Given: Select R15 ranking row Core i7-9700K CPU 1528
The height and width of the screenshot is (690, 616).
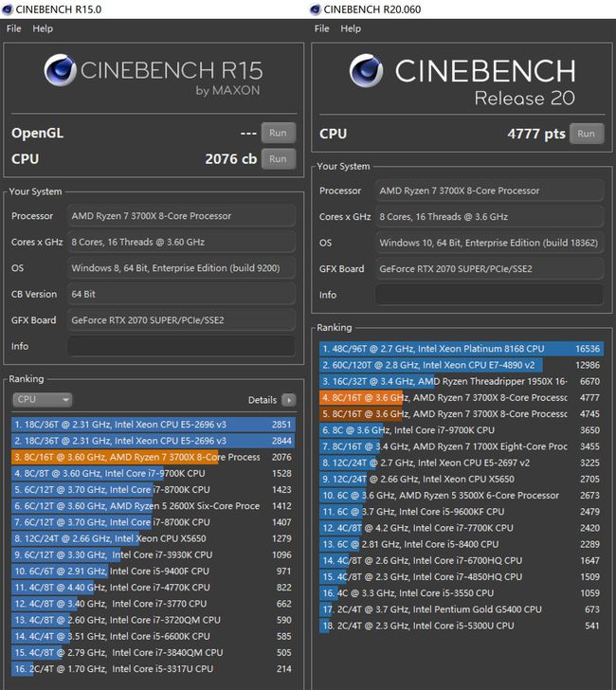Looking at the screenshot, I should pyautogui.click(x=154, y=474).
